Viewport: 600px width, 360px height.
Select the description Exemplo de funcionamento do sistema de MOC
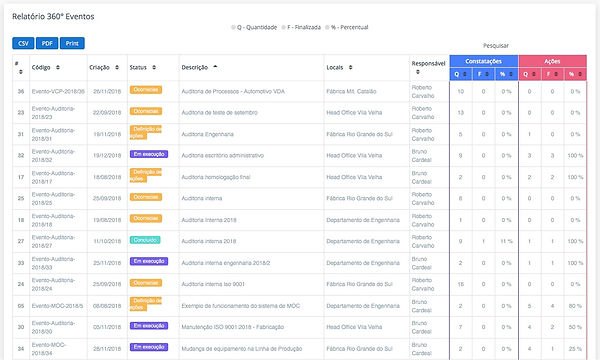pos(241,306)
